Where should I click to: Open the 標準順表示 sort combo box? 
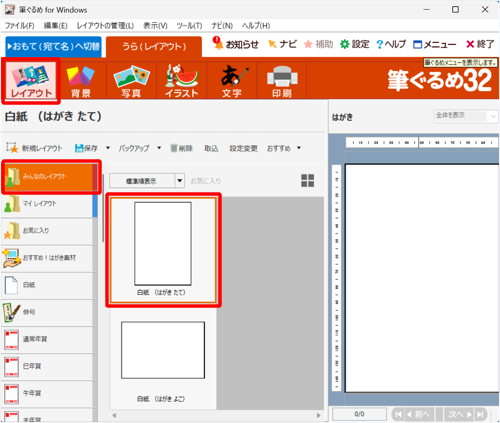147,181
